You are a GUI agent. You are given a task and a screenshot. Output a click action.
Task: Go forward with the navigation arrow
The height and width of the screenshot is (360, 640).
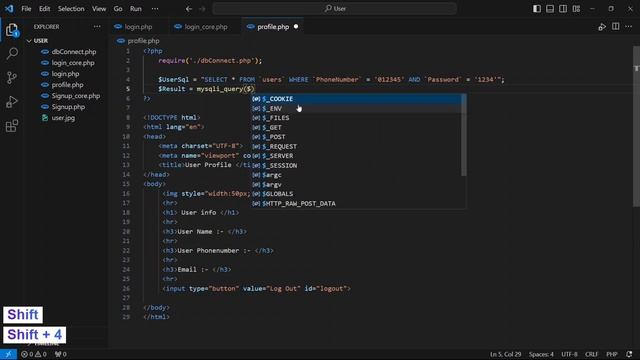[x=202, y=9]
